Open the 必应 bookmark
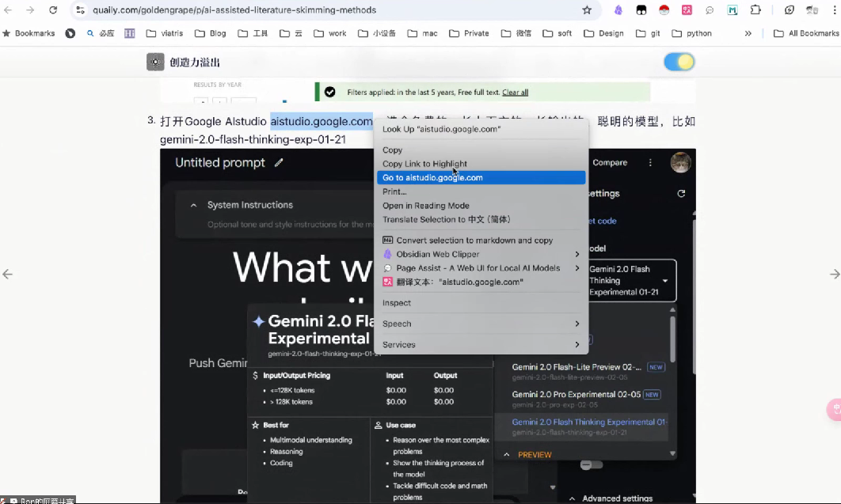This screenshot has width=841, height=504. pos(101,33)
